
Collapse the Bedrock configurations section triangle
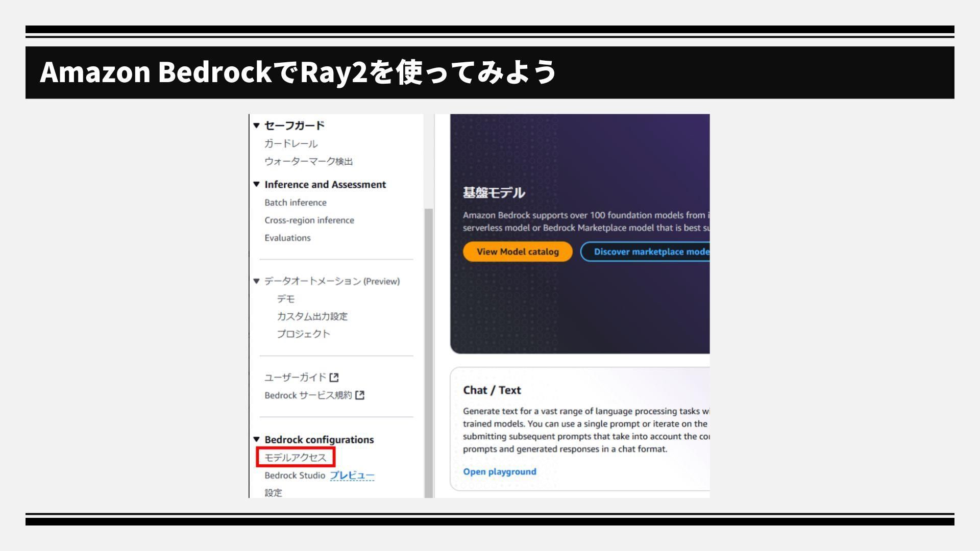257,439
